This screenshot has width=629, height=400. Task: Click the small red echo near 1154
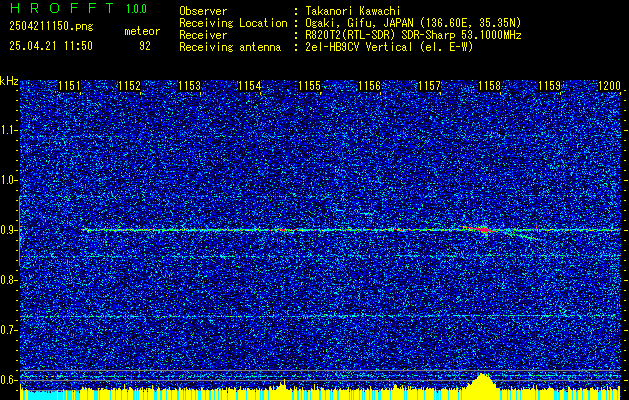(281, 230)
